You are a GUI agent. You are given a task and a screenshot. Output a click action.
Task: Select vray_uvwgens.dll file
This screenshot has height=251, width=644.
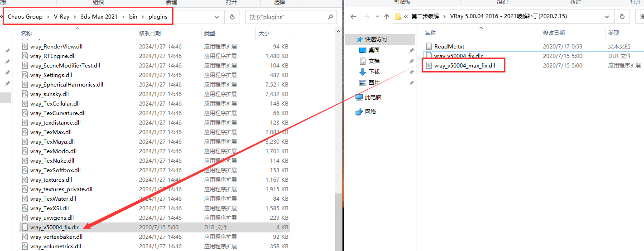tap(155, 217)
